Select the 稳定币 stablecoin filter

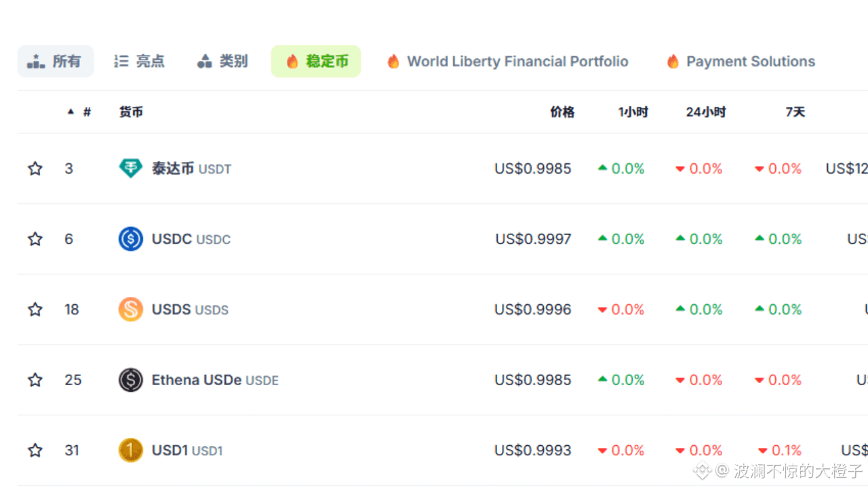point(316,62)
